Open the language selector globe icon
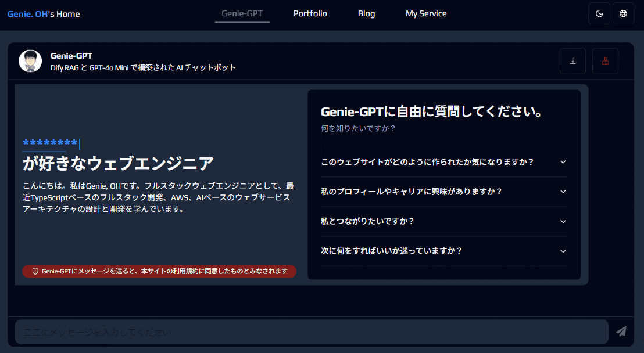 coord(623,13)
